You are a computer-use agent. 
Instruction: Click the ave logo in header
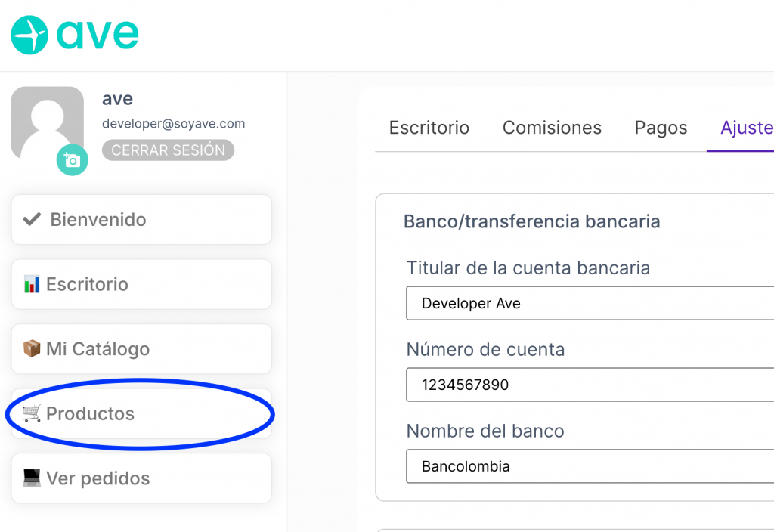coord(75,35)
